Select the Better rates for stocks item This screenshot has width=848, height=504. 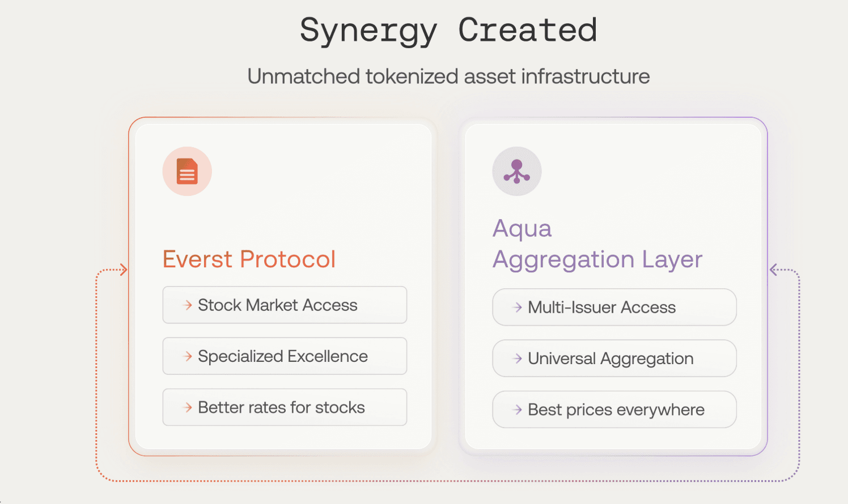(x=285, y=407)
